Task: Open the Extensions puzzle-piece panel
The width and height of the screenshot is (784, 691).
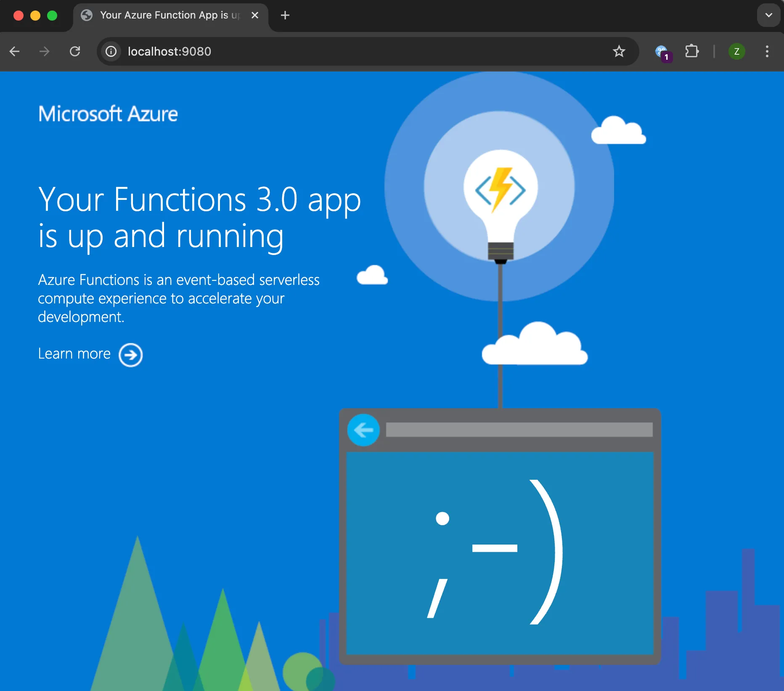Action: (x=691, y=51)
